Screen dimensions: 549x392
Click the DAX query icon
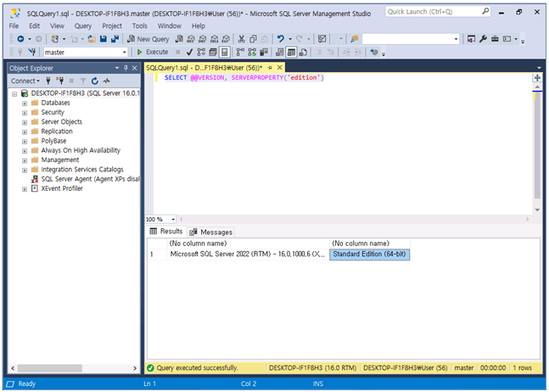[x=227, y=39]
